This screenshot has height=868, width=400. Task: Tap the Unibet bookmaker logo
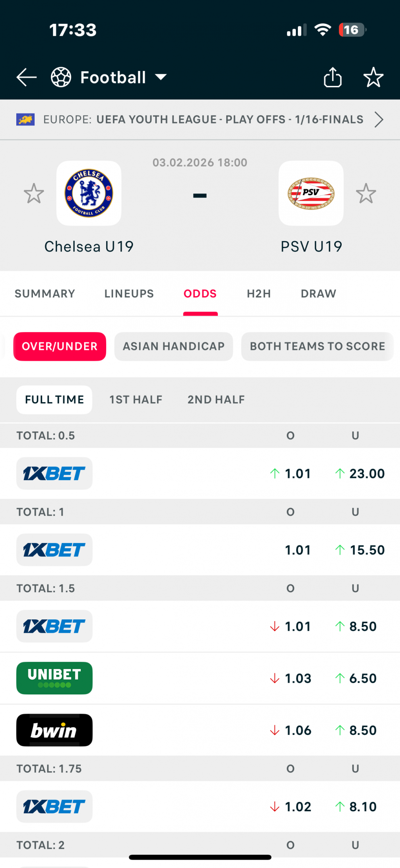(x=54, y=678)
